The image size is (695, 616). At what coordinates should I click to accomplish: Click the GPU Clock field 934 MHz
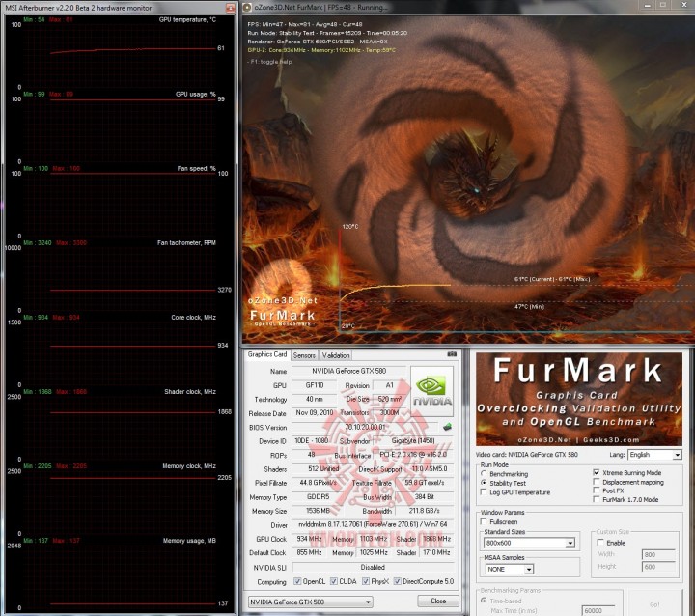pos(310,539)
